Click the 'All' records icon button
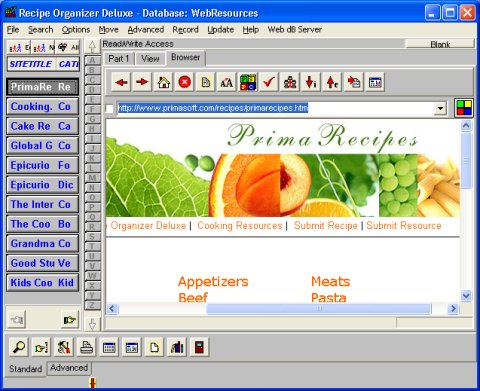 click(68, 48)
